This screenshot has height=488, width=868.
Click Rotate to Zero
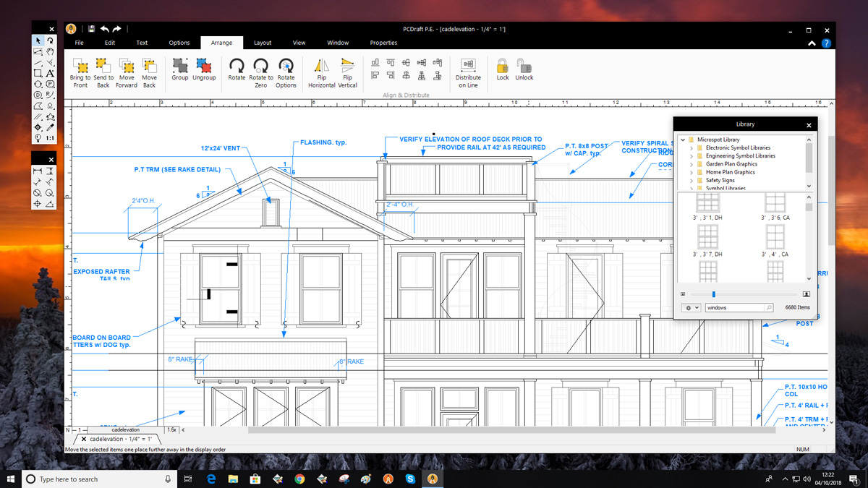(x=261, y=67)
